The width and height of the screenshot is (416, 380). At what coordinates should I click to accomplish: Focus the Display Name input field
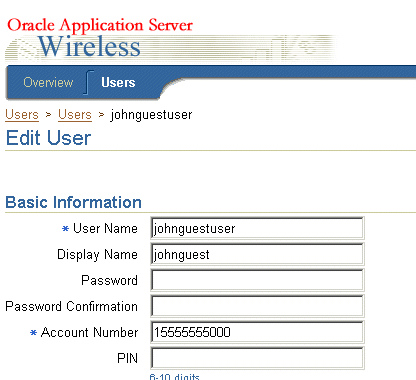257,254
